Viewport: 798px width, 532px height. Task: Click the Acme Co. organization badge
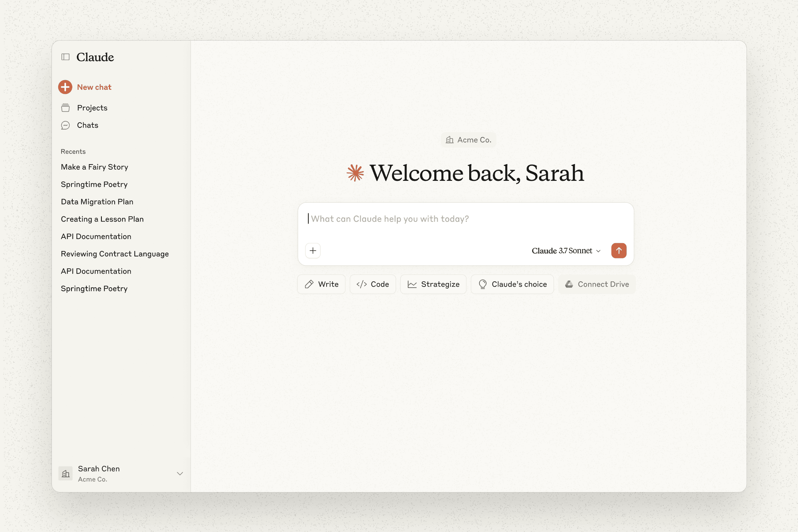[468, 140]
